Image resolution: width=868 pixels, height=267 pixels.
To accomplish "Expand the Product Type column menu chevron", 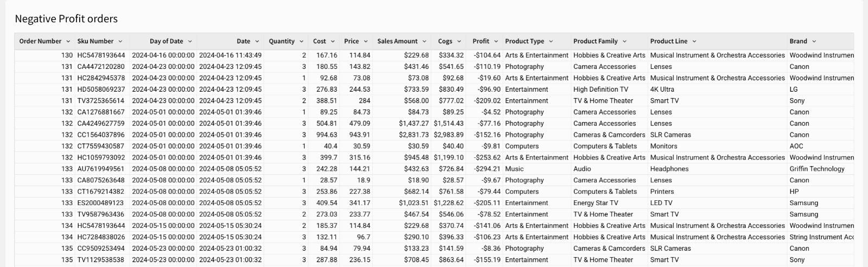I will click(551, 41).
